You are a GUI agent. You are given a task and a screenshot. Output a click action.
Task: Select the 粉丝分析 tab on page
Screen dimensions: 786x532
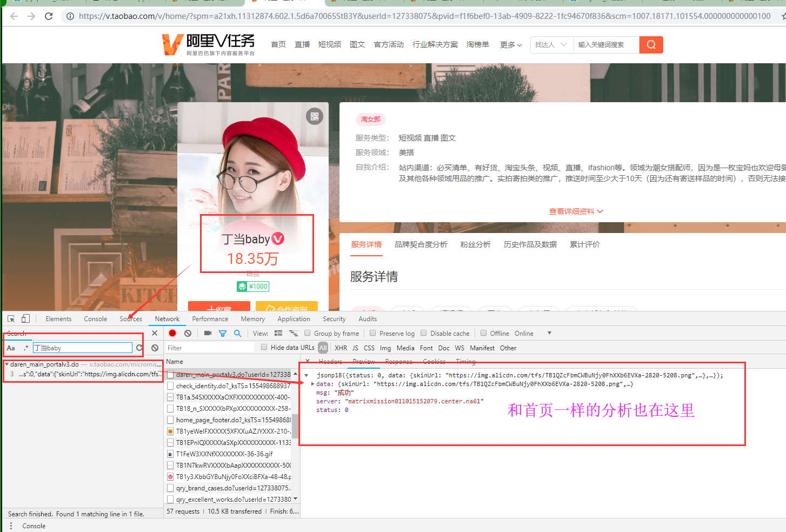475,244
